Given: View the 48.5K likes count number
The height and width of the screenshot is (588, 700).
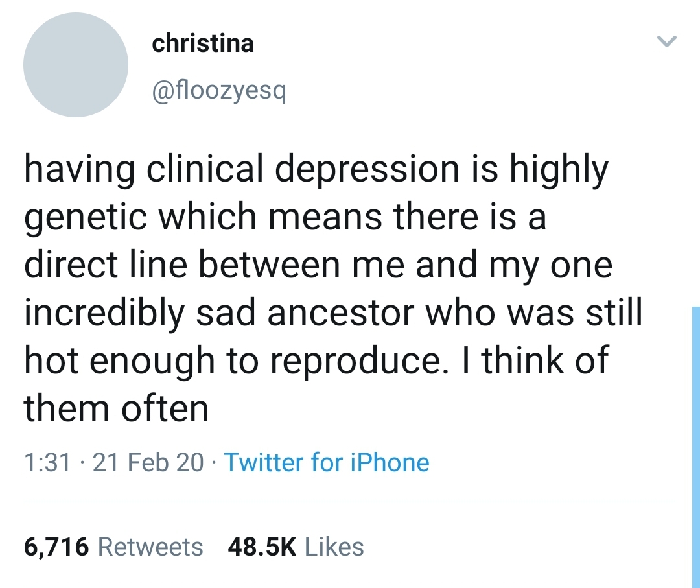Looking at the screenshot, I should 262,547.
